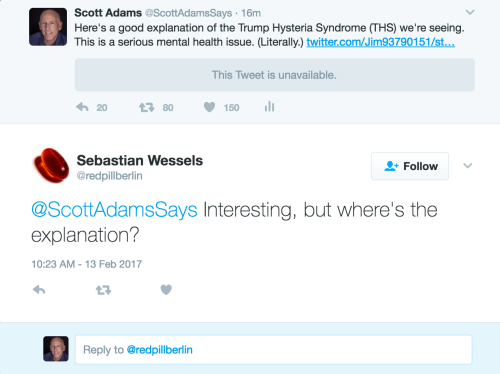This screenshot has width=500, height=374.
Task: Expand chevron menu on Scott Adams tweet
Action: 470,13
